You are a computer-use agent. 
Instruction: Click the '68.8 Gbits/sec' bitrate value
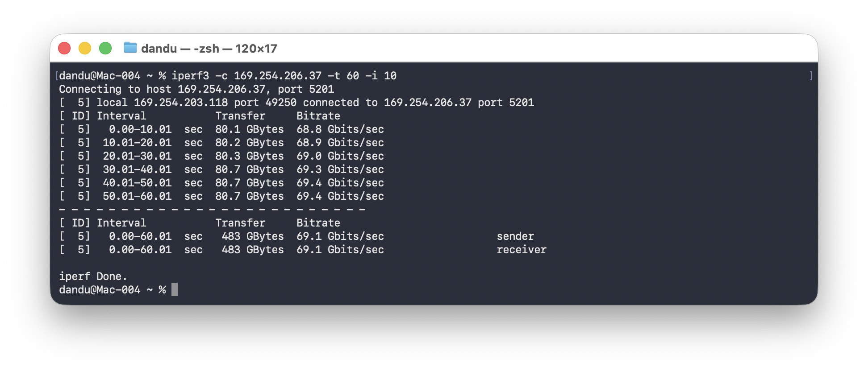(340, 129)
